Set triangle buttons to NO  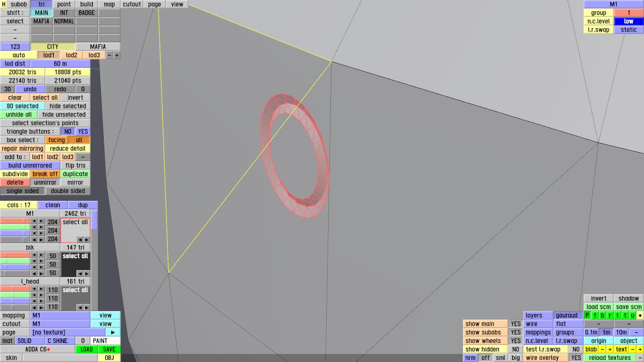pos(68,132)
